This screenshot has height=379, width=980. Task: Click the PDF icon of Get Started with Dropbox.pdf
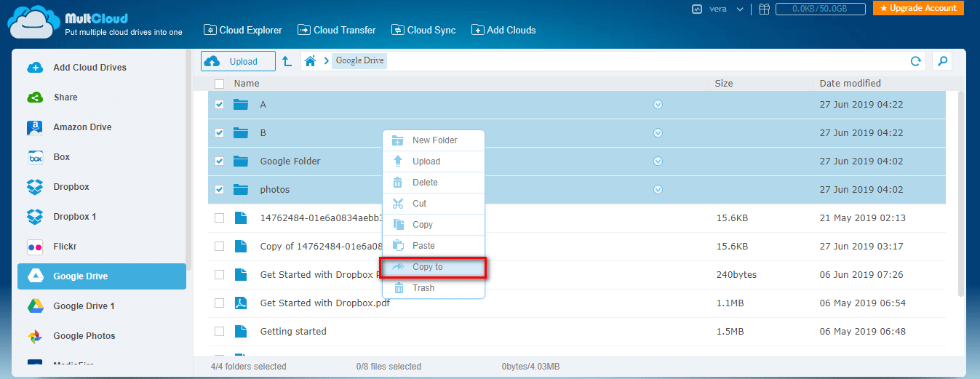tap(241, 303)
